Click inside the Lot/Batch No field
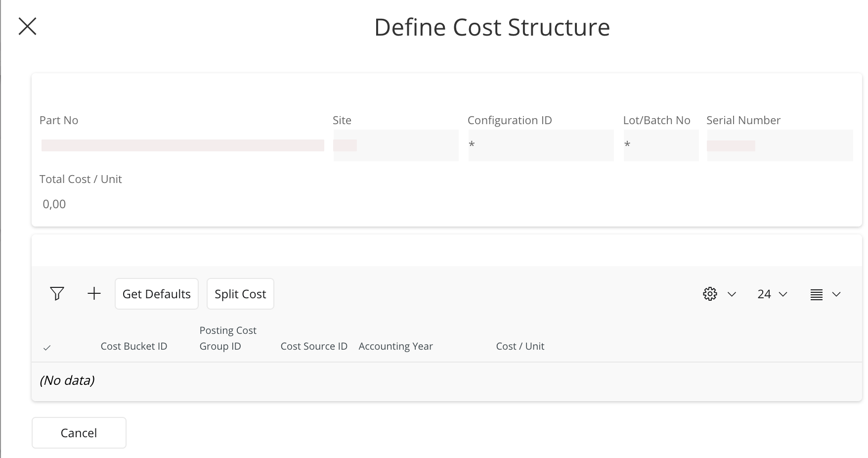This screenshot has height=458, width=868. 661,145
